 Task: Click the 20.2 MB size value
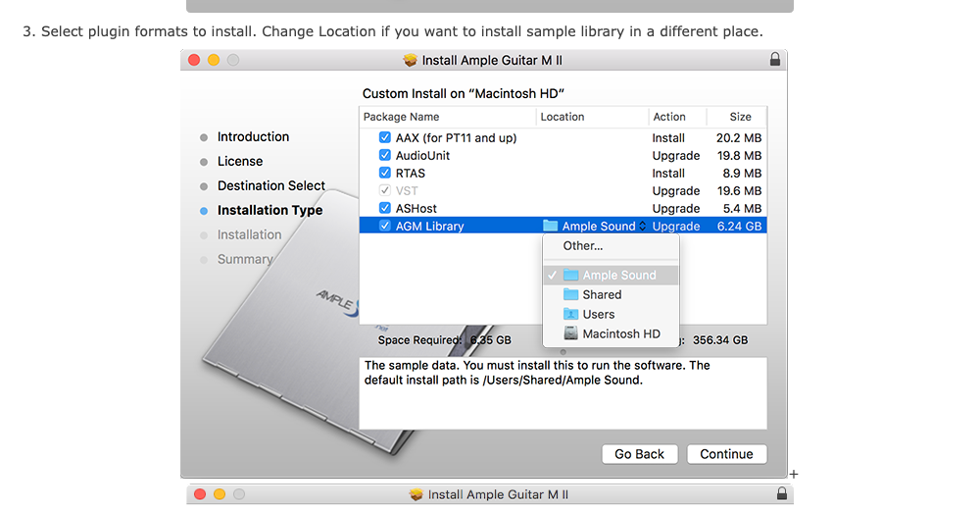pos(739,137)
